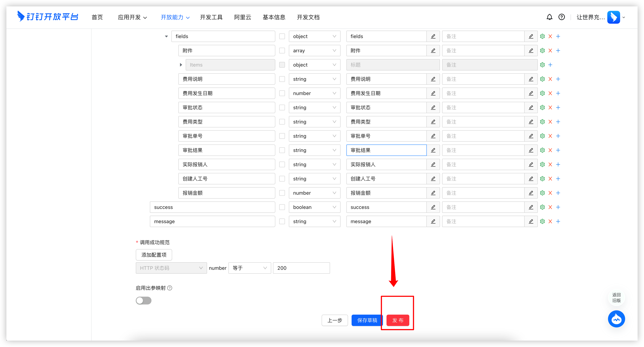Focus the 200 status value field
The width and height of the screenshot is (644, 347).
pyautogui.click(x=301, y=268)
